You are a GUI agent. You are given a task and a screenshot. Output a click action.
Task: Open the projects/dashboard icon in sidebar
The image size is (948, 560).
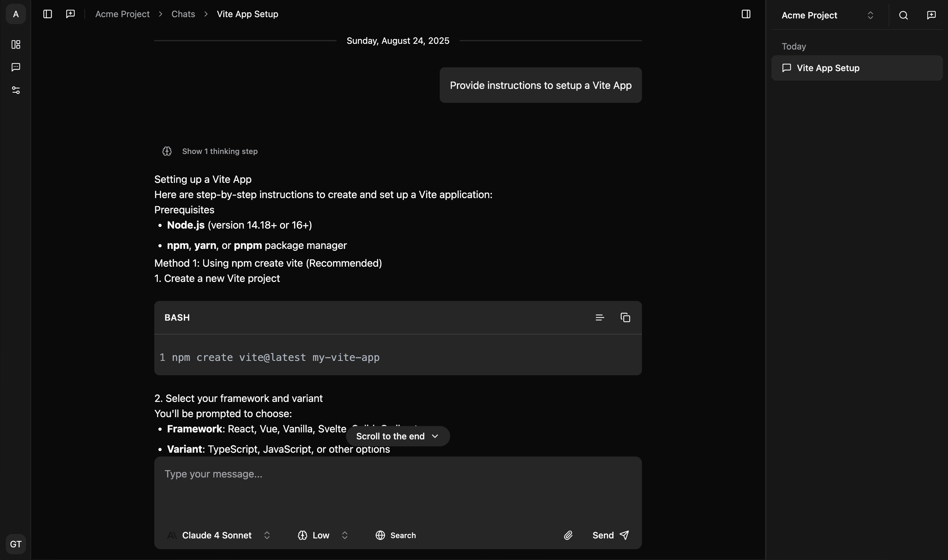click(16, 44)
